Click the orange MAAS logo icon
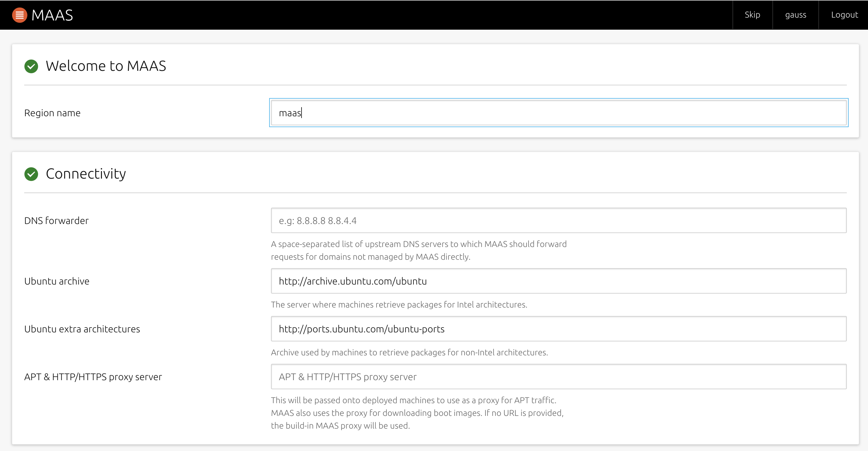This screenshot has height=451, width=868. point(20,15)
